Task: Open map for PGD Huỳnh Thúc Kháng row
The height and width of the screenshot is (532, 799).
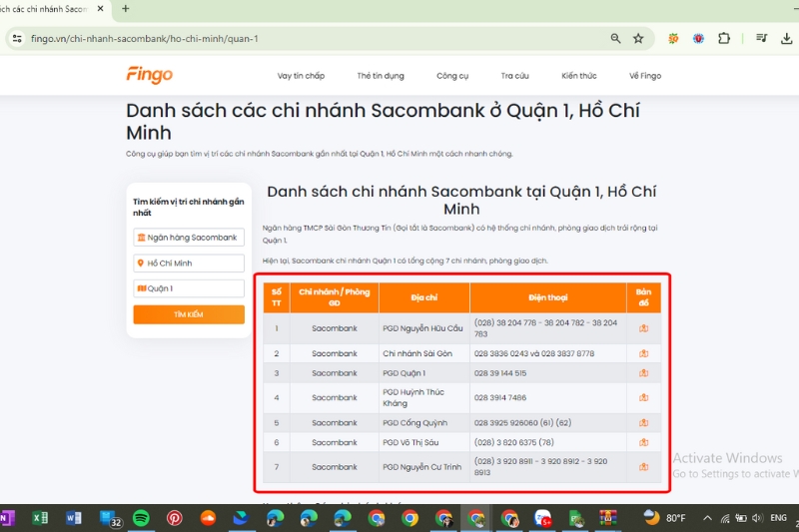Action: (x=643, y=397)
